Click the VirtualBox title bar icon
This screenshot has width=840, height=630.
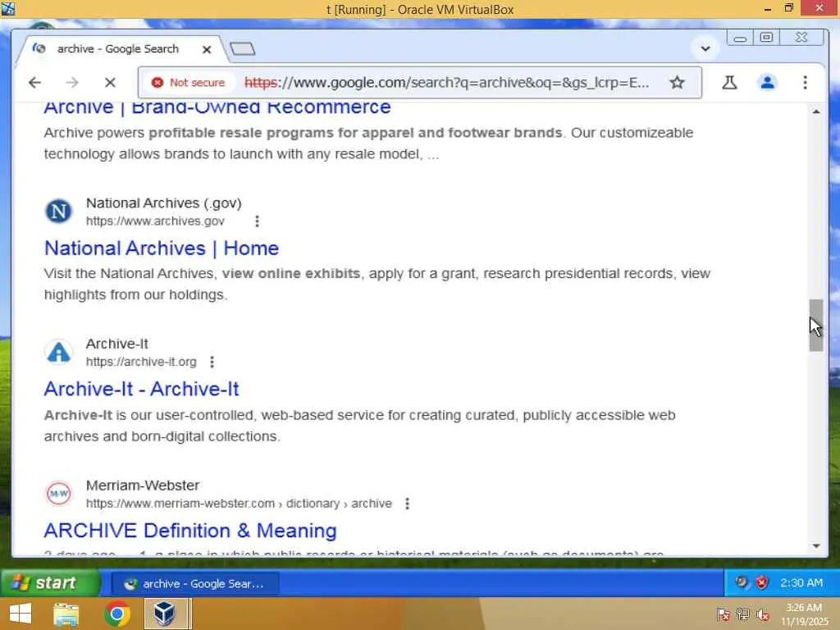(8, 8)
